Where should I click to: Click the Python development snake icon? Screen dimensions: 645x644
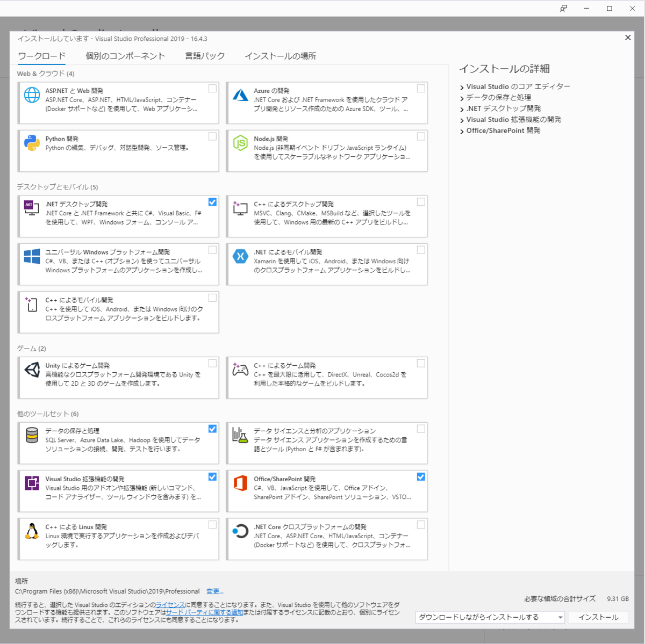click(32, 143)
